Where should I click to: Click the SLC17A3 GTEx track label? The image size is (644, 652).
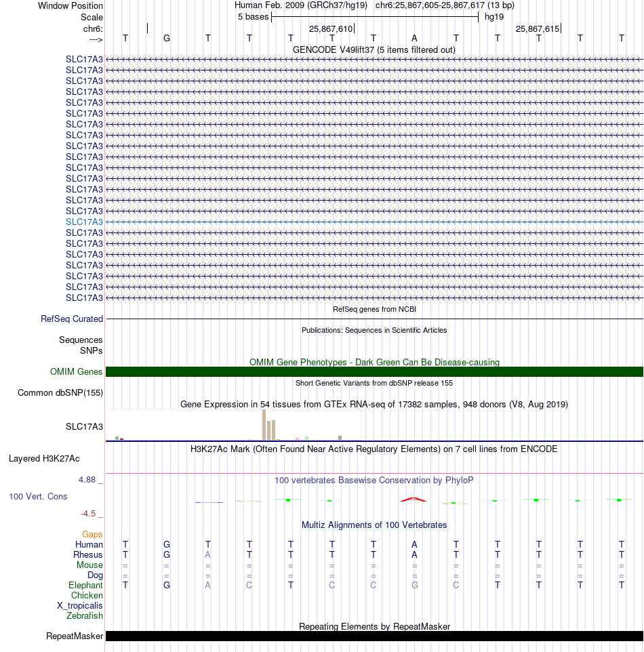tap(84, 426)
